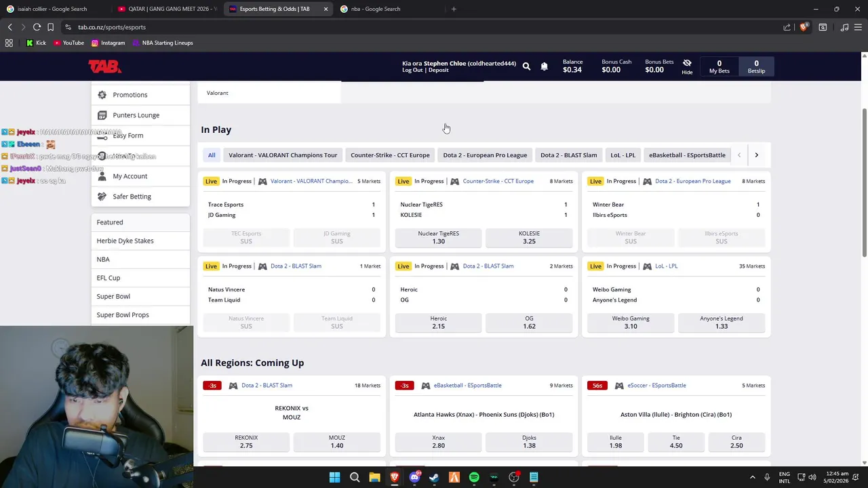Open new browser tab
The width and height of the screenshot is (868, 488).
pyautogui.click(x=454, y=9)
